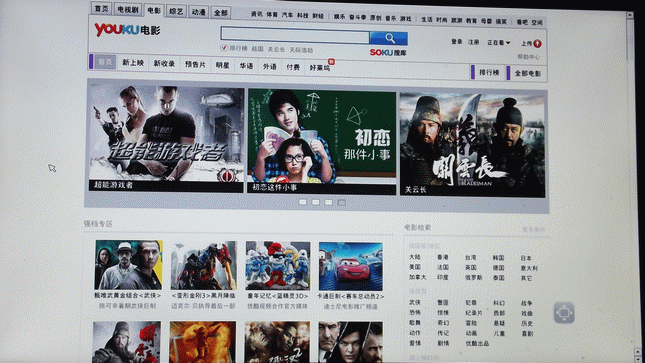Expand the 正在看 dropdown
Screen dimensions: 645x363
click(x=499, y=43)
